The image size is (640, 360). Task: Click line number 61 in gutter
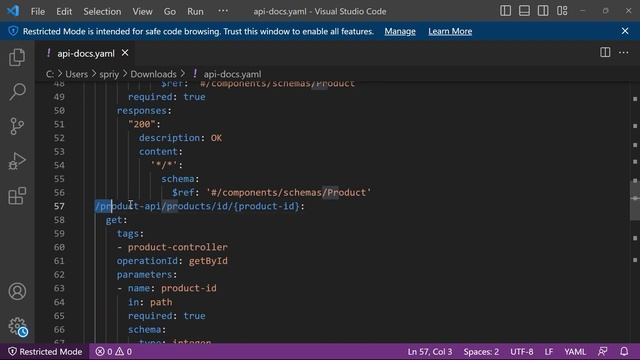click(59, 261)
